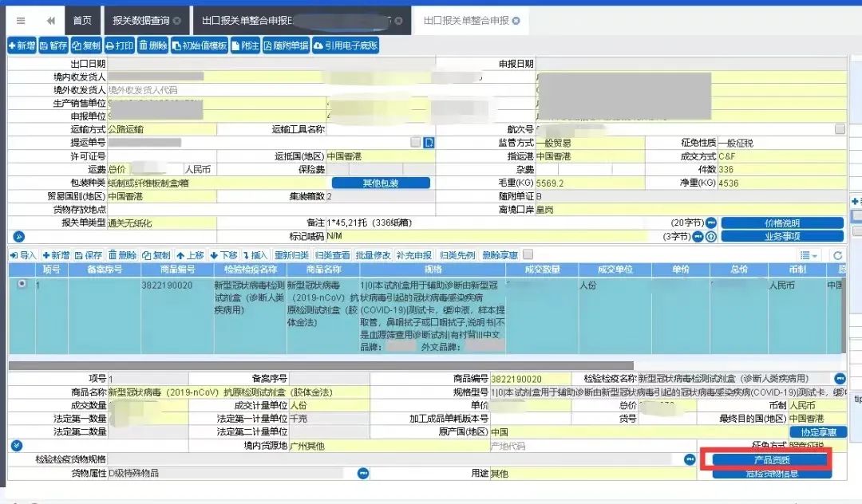Image resolution: width=862 pixels, height=504 pixels.
Task: Select the radio button for item row 1
Action: (22, 284)
